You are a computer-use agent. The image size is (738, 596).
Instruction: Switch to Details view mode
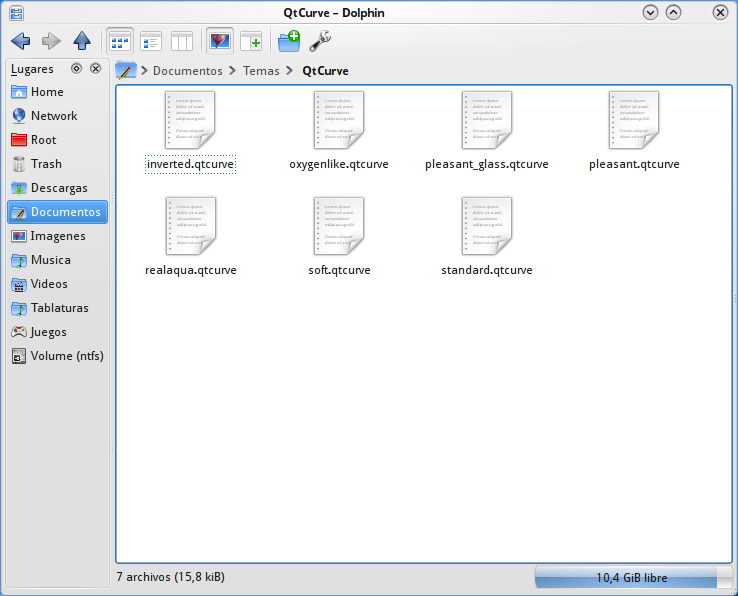[151, 41]
